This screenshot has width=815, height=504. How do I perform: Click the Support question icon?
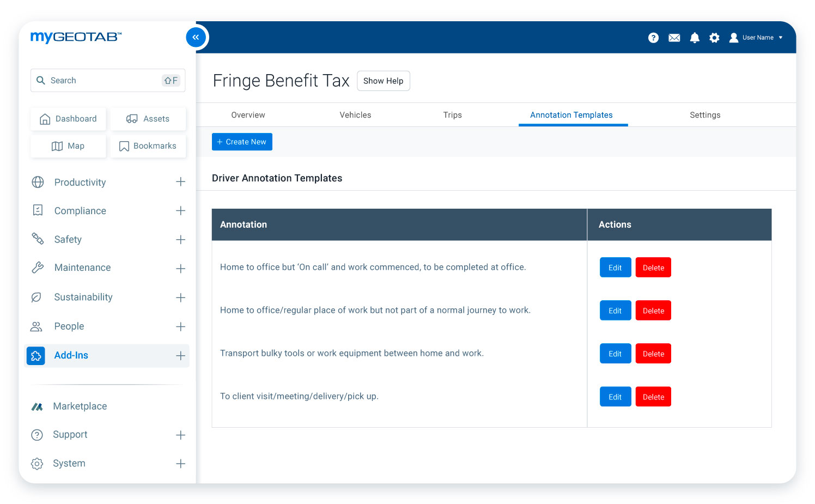37,435
